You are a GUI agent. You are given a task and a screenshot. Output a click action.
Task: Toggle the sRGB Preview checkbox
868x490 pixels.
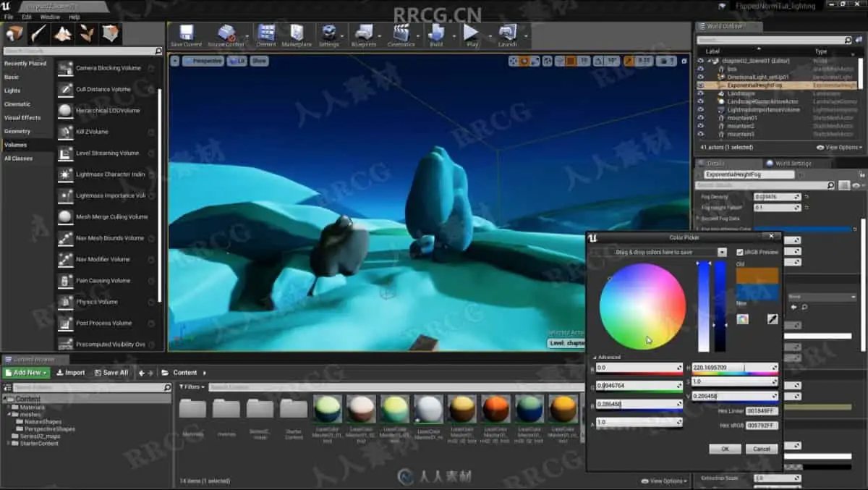(x=739, y=252)
